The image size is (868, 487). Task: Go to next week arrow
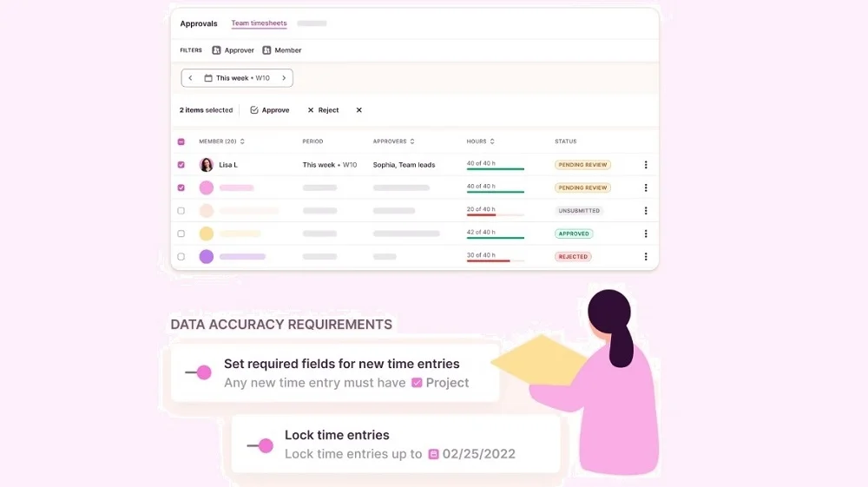pyautogui.click(x=284, y=78)
